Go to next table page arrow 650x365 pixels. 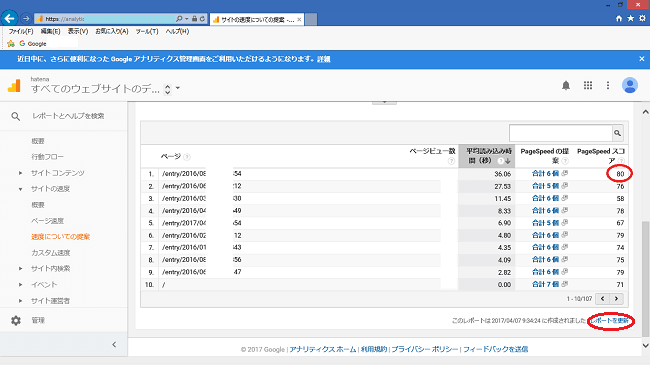tap(616, 299)
